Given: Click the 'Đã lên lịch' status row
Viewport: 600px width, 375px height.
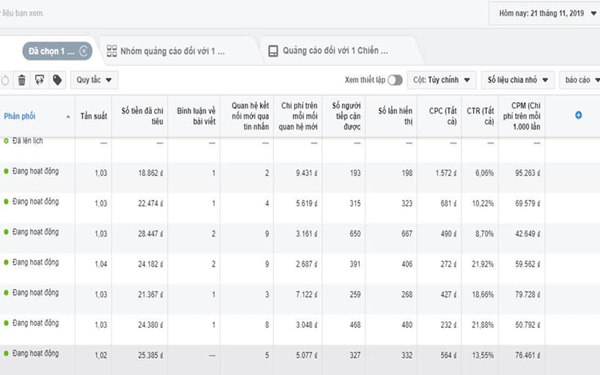Looking at the screenshot, I should click(x=28, y=141).
